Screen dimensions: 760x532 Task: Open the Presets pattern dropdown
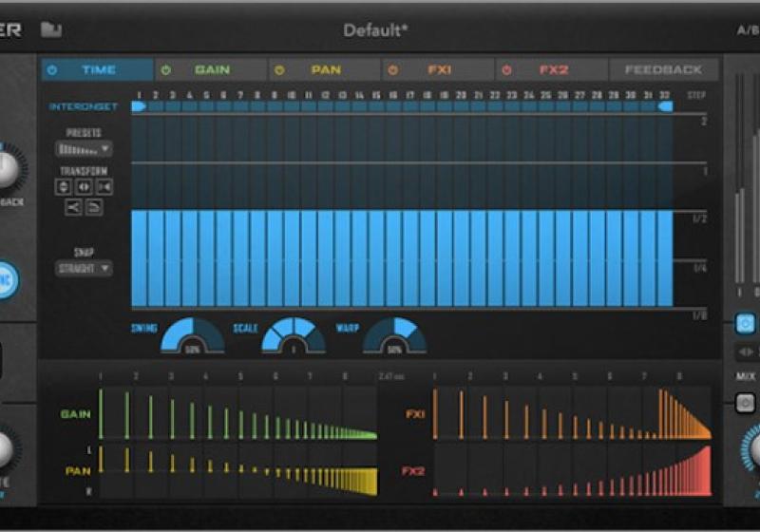pyautogui.click(x=84, y=149)
